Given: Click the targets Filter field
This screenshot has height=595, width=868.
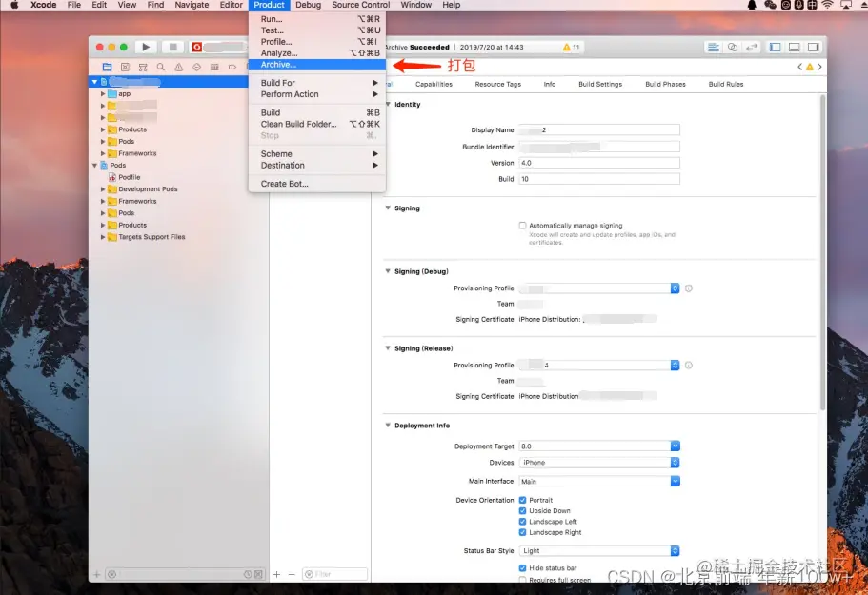Looking at the screenshot, I should pyautogui.click(x=335, y=574).
